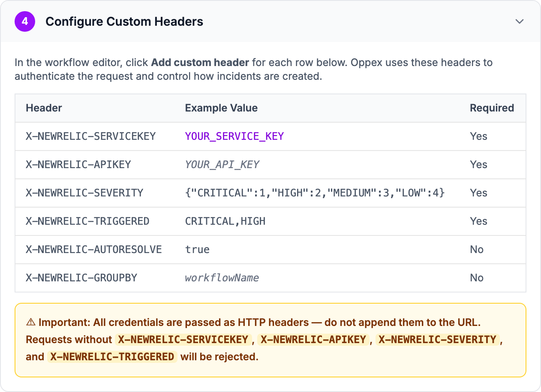The height and width of the screenshot is (392, 541).
Task: Click the YOUR_API_KEY example value
Action: 222,165
